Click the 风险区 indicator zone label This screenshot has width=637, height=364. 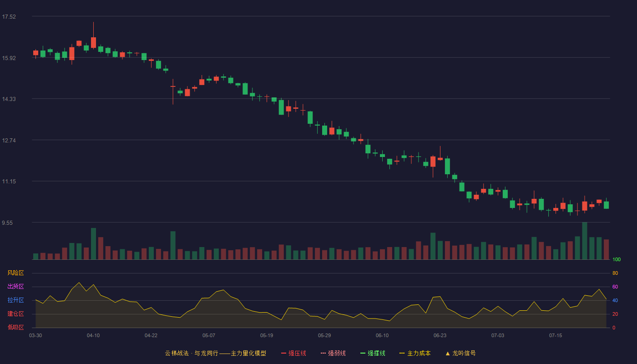coord(15,273)
